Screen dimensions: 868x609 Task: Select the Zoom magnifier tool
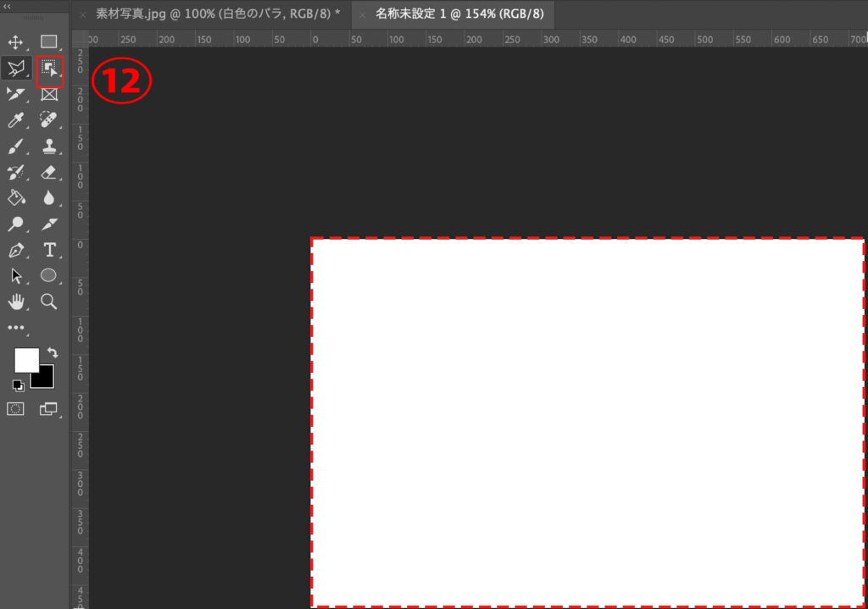(x=48, y=302)
